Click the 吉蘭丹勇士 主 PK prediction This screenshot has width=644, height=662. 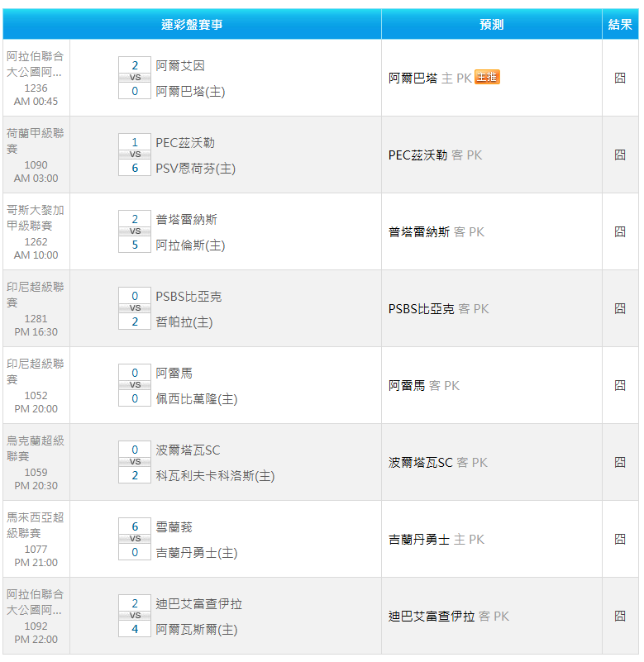point(436,540)
